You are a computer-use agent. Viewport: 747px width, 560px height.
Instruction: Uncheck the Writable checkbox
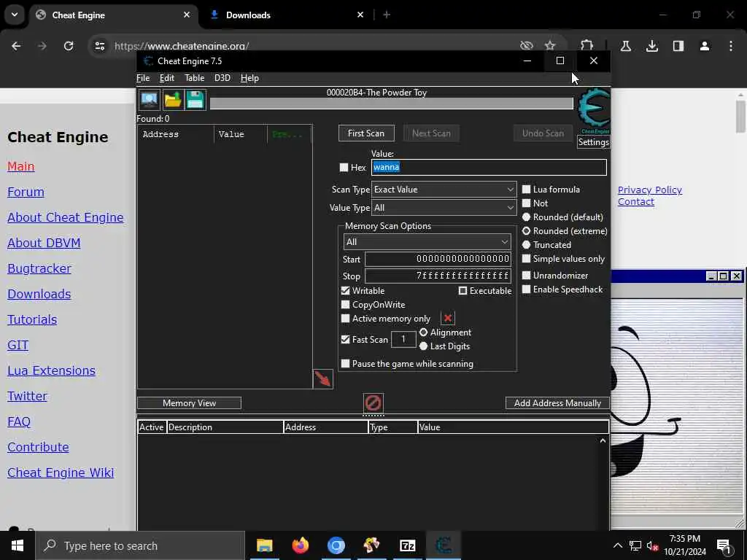tap(346, 290)
